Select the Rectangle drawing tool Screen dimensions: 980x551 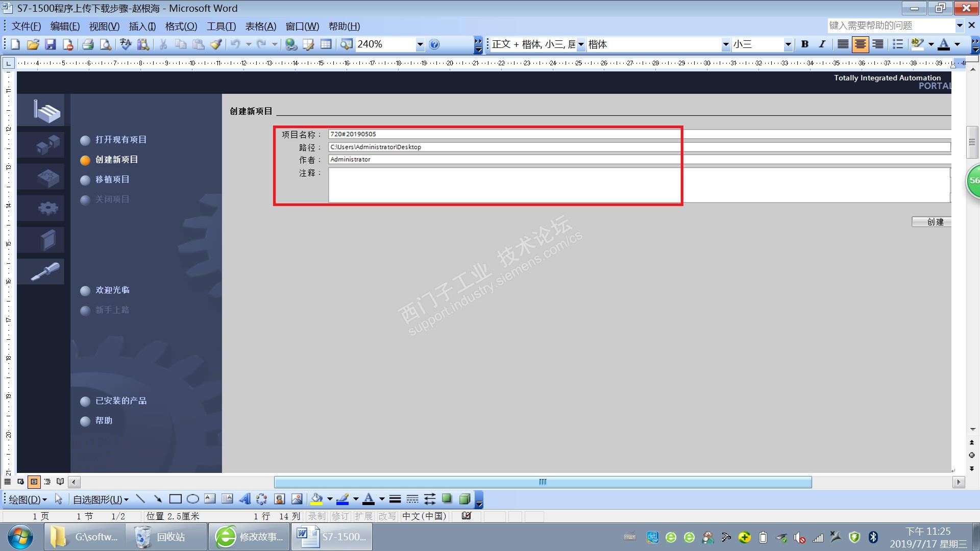(175, 499)
